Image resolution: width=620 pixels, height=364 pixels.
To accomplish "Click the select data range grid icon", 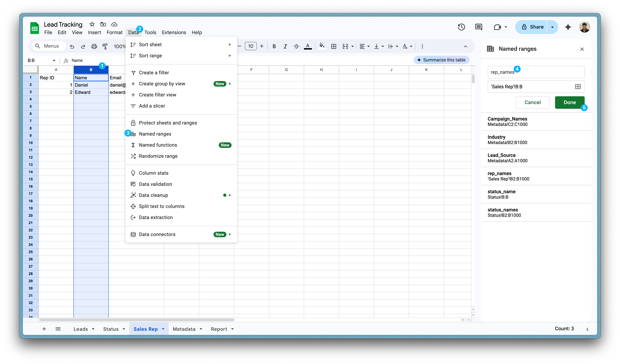I will pyautogui.click(x=578, y=87).
